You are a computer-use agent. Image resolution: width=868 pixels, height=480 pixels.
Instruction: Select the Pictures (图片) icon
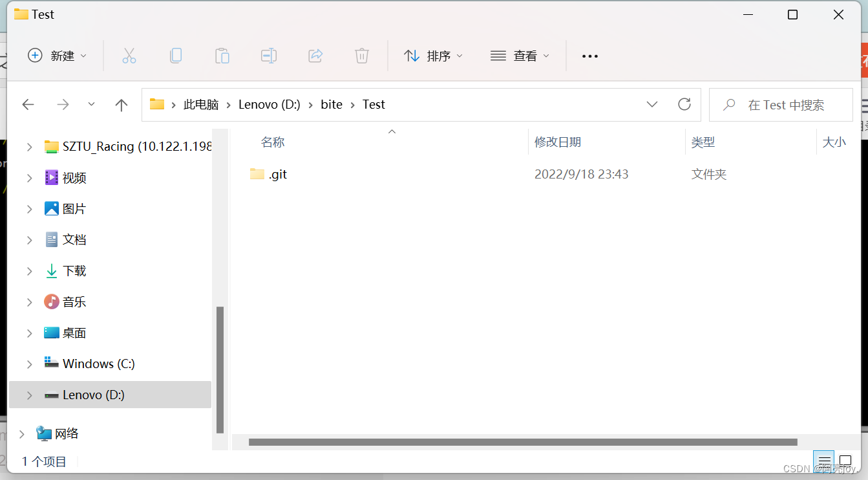[52, 208]
